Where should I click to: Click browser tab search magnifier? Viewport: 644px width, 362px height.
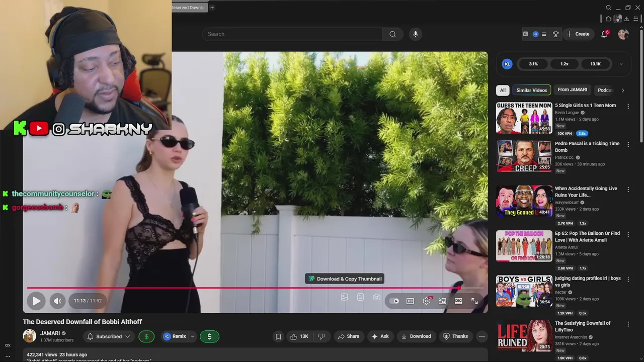click(x=608, y=8)
